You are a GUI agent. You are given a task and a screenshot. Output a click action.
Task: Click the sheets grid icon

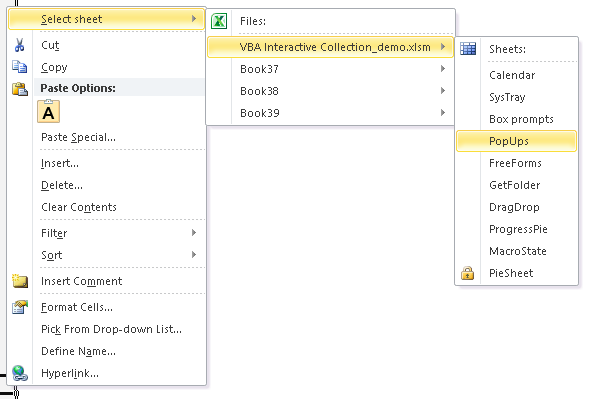(x=468, y=49)
